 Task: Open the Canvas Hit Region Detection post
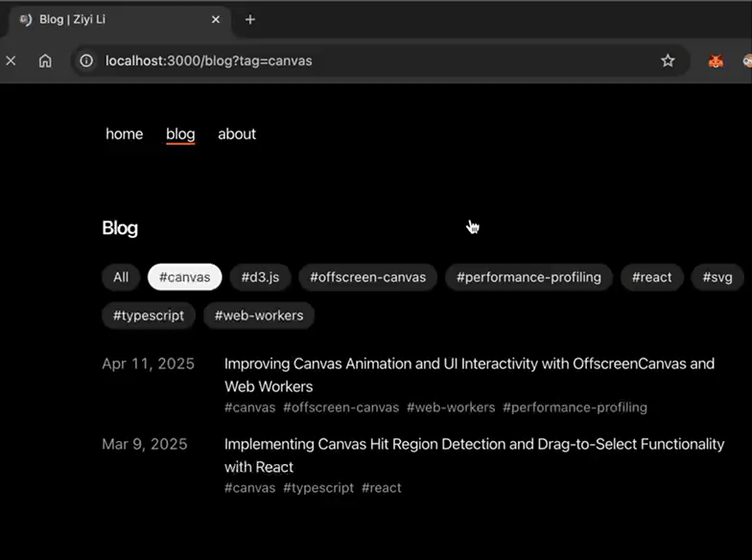coord(474,455)
